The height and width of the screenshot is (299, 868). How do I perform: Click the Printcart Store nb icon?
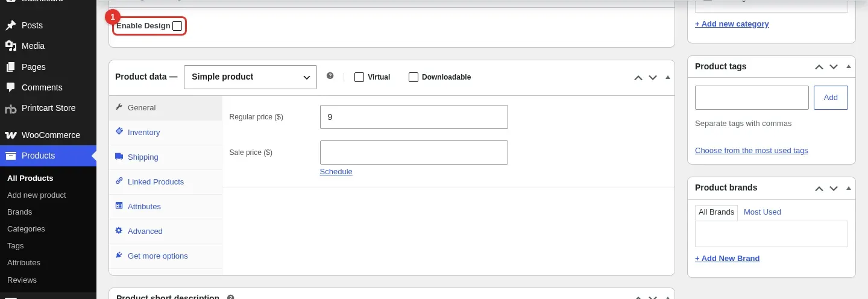pyautogui.click(x=10, y=109)
